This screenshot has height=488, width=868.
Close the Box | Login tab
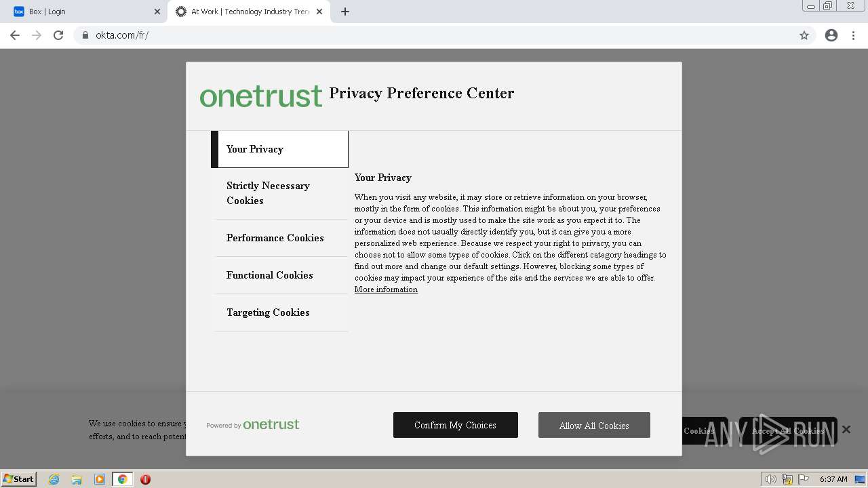(x=157, y=12)
